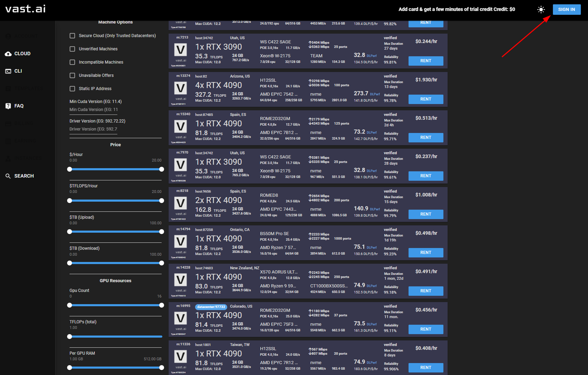The image size is (588, 375).
Task: Click the Sign In button
Action: pyautogui.click(x=567, y=9)
